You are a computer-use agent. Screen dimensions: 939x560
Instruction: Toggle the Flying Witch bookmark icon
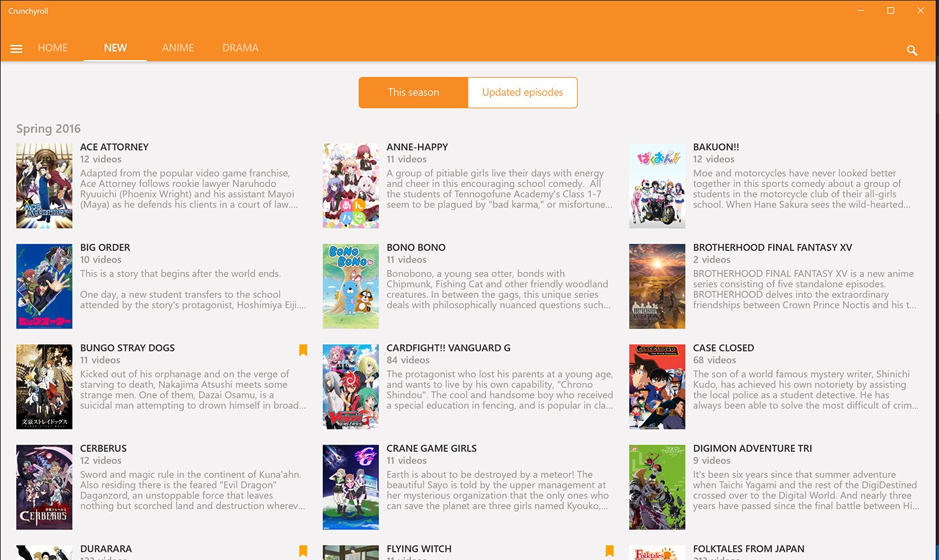click(x=610, y=551)
